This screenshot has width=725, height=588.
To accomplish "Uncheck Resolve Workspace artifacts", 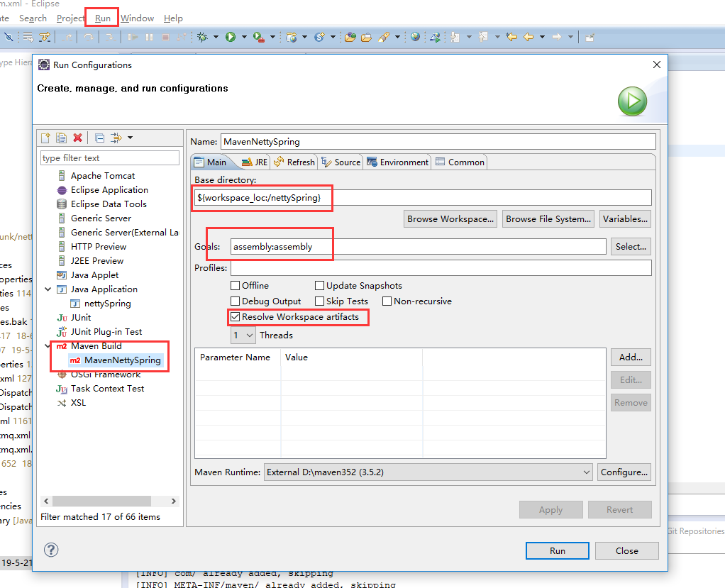I will pyautogui.click(x=235, y=316).
